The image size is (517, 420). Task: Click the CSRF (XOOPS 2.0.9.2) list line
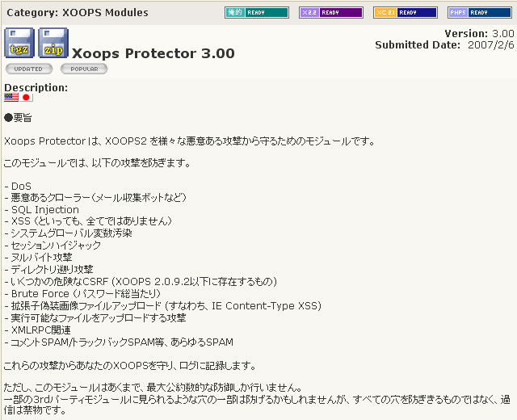141,282
